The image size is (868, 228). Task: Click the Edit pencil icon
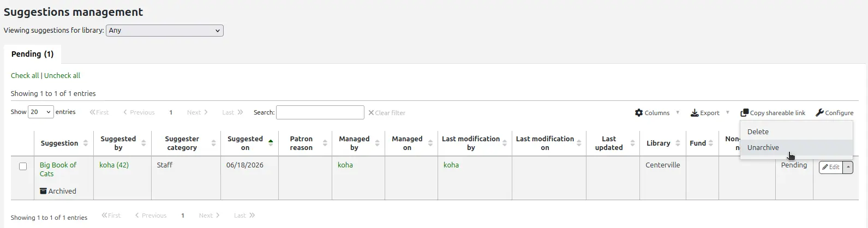tap(825, 167)
